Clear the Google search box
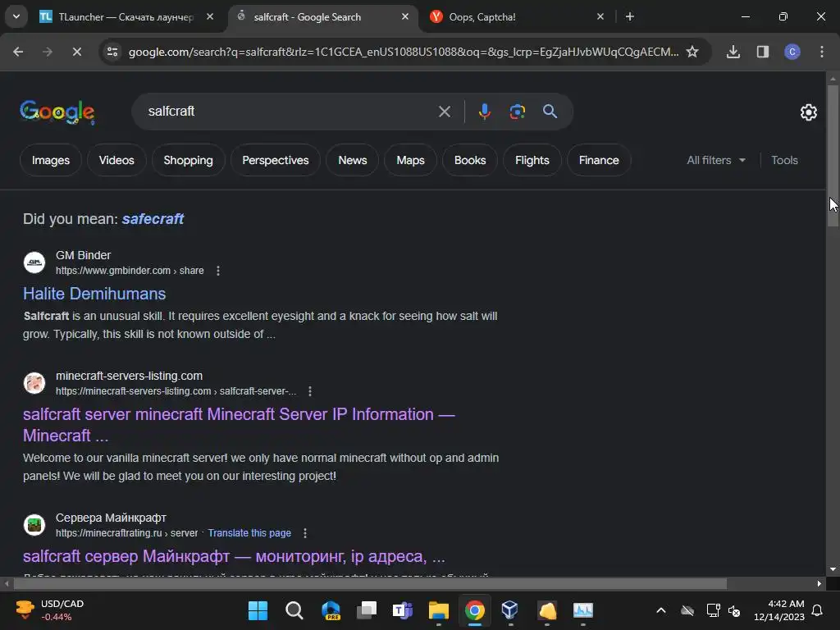The image size is (840, 630). 444,112
